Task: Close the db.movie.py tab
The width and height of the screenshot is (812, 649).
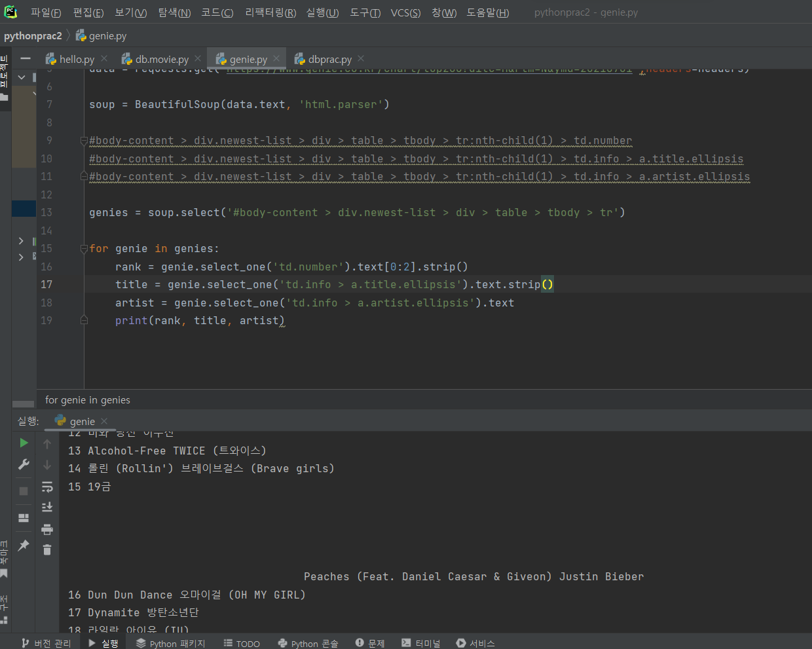Action: [x=198, y=58]
